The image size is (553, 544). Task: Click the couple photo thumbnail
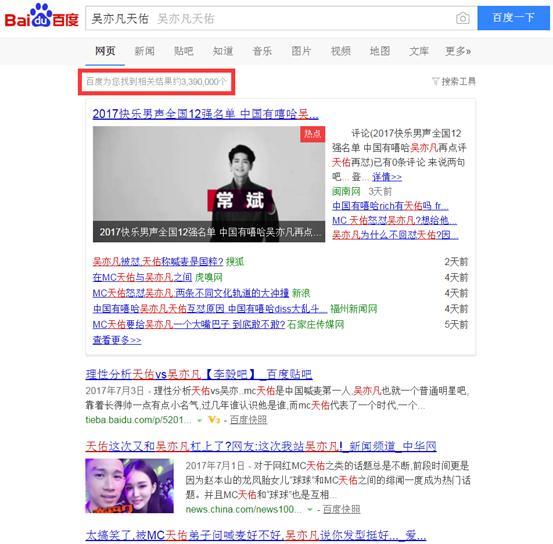pyautogui.click(x=129, y=486)
